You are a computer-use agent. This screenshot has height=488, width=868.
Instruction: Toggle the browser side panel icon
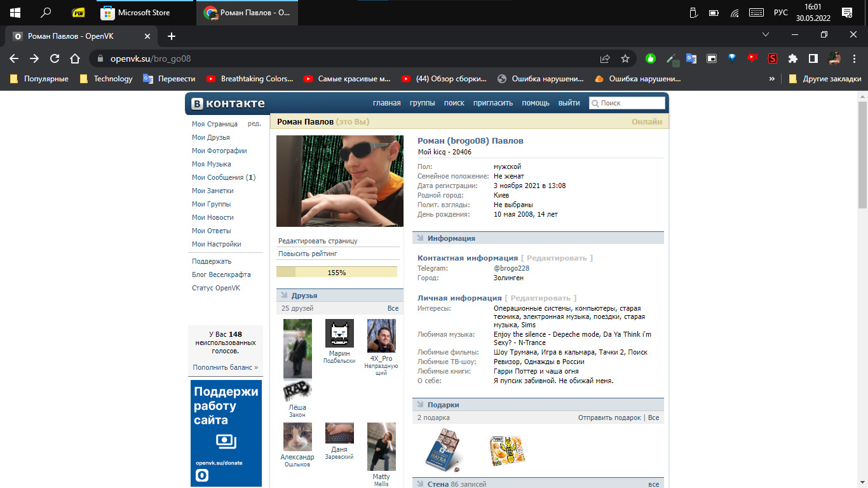(813, 58)
